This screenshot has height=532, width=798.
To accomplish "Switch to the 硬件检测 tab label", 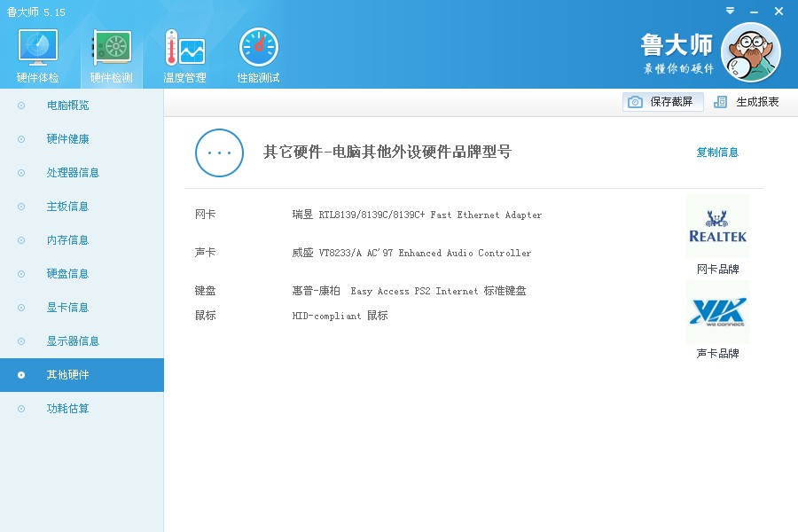I will tap(112, 77).
